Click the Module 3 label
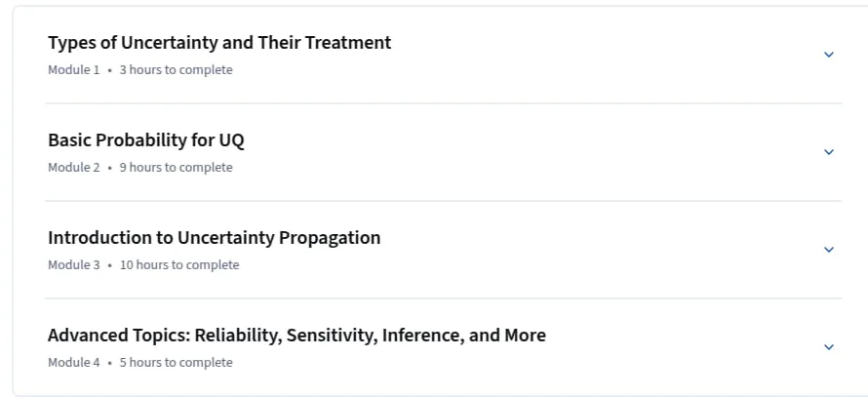868x397 pixels. click(x=74, y=264)
